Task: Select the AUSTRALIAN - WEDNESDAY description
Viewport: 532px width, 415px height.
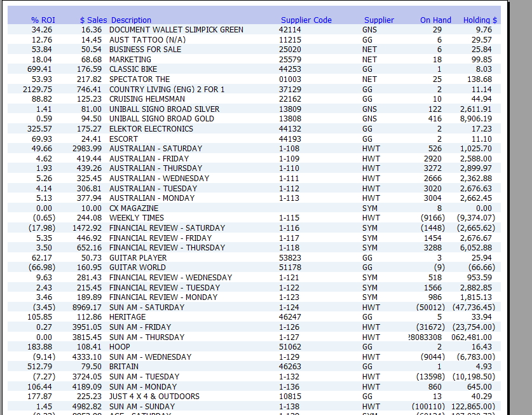Action: 159,179
